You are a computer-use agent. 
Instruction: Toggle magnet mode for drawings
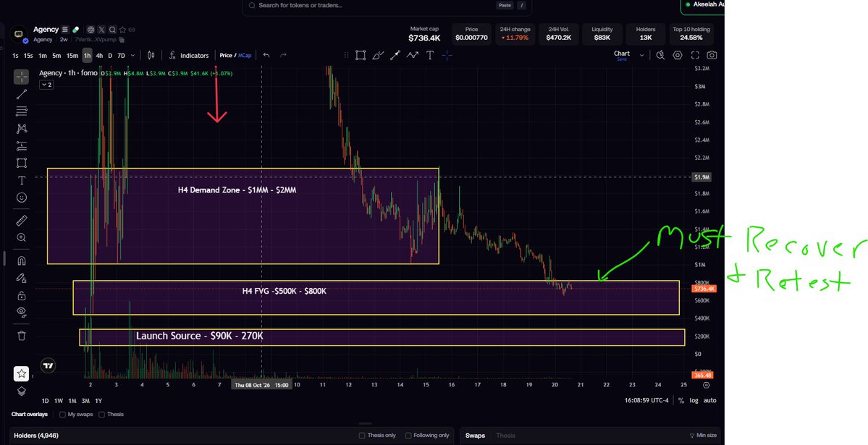(x=22, y=260)
